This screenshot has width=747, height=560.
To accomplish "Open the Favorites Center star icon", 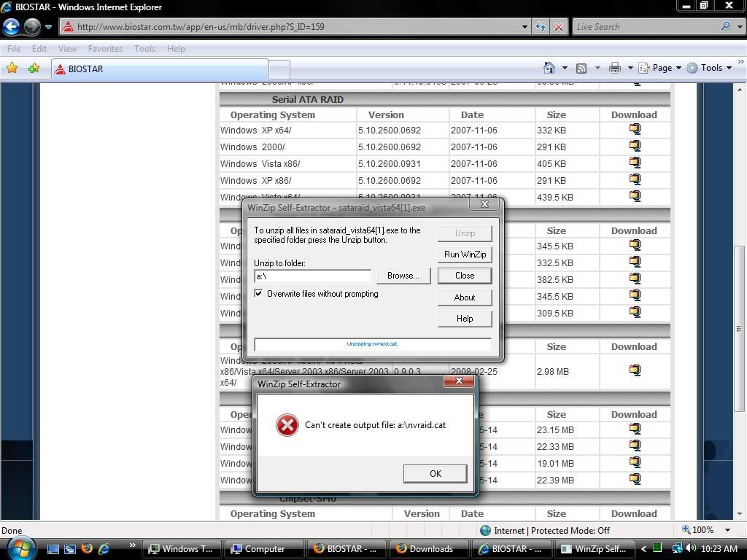I will [x=12, y=68].
